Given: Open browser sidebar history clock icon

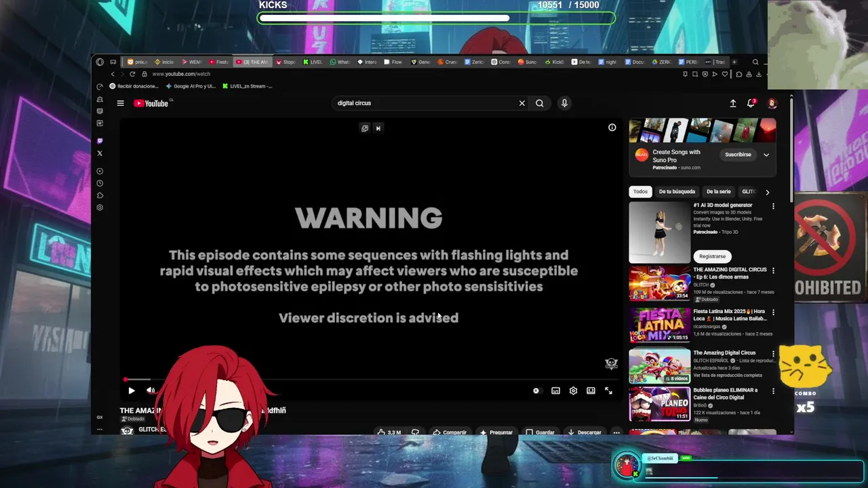Looking at the screenshot, I should [x=100, y=183].
